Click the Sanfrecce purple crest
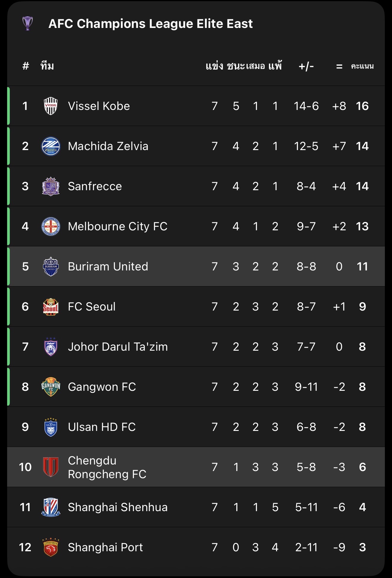The image size is (392, 578). [x=51, y=186]
